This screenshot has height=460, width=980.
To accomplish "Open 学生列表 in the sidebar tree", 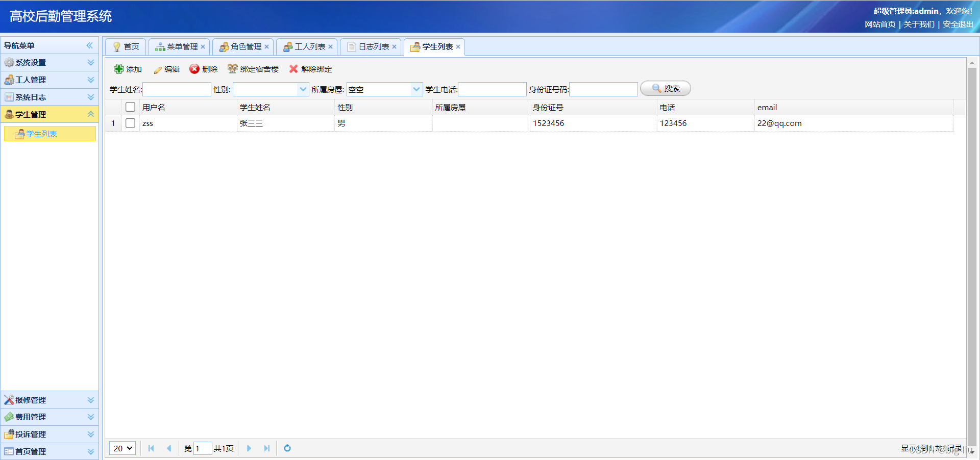I will pyautogui.click(x=50, y=134).
